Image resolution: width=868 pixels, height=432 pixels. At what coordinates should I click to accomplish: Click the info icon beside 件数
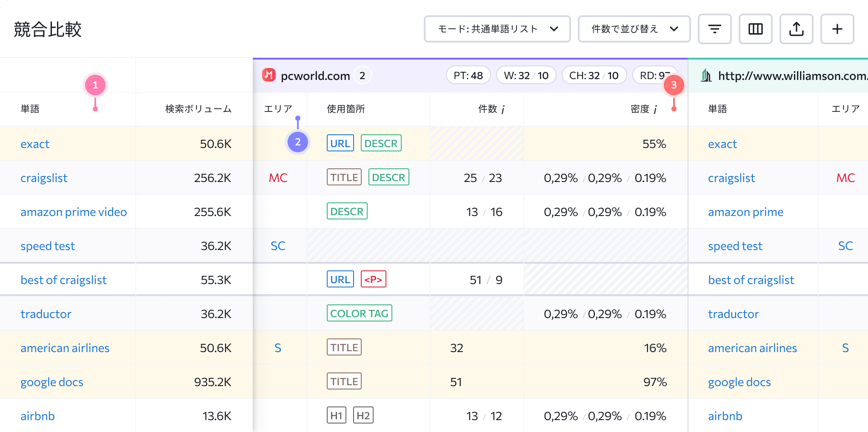[x=503, y=110]
